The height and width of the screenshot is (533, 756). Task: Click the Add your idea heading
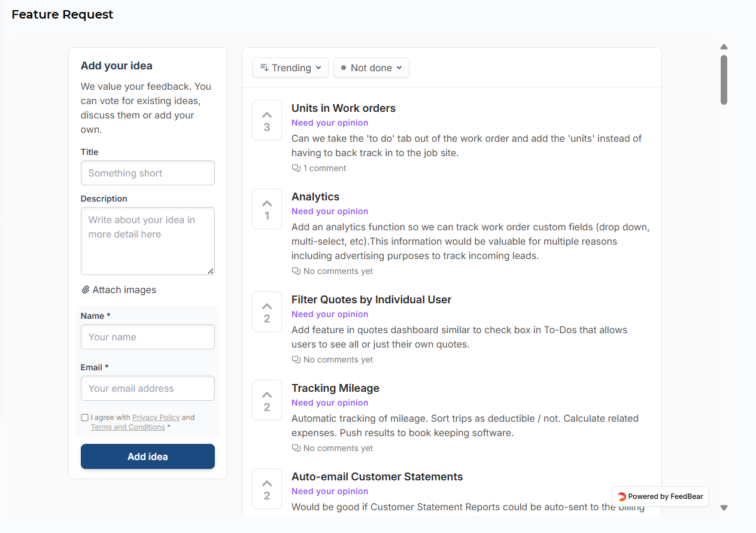[117, 66]
